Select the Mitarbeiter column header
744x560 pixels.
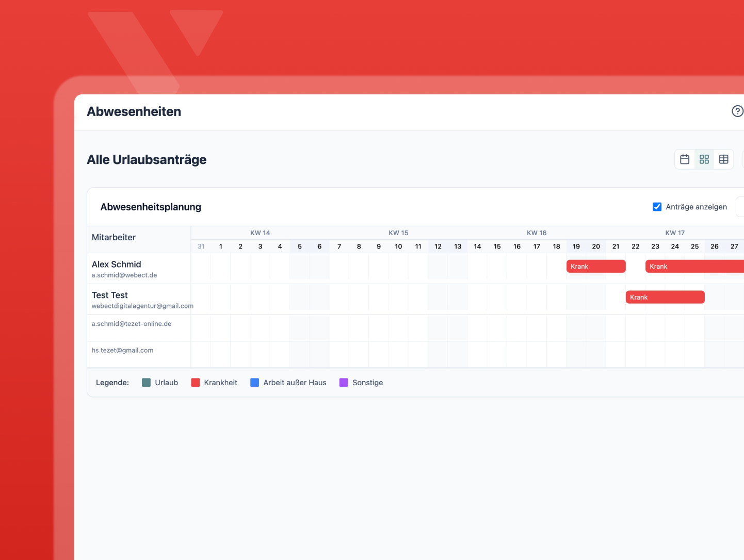(114, 237)
